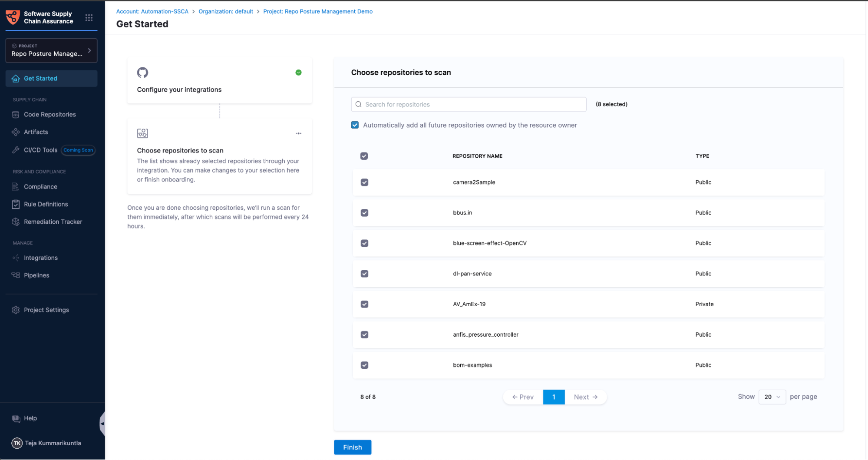Collapse the left sidebar panel
This screenshot has height=460, width=868.
tap(102, 424)
